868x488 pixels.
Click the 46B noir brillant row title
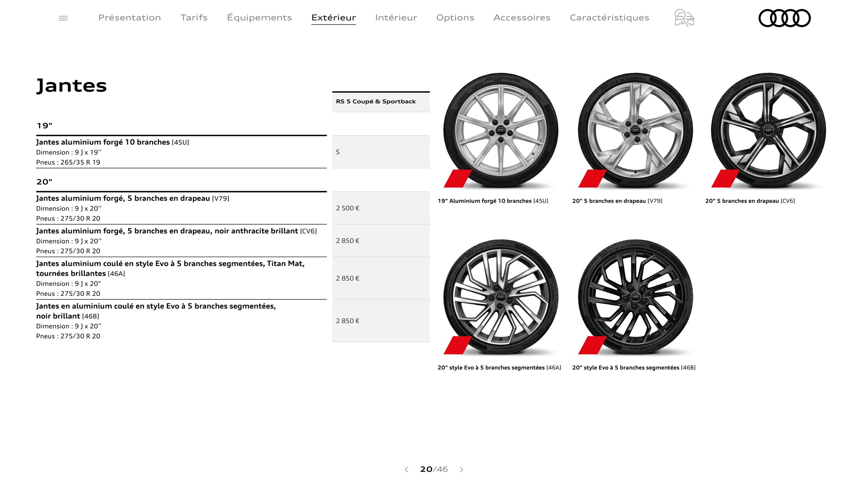click(156, 311)
